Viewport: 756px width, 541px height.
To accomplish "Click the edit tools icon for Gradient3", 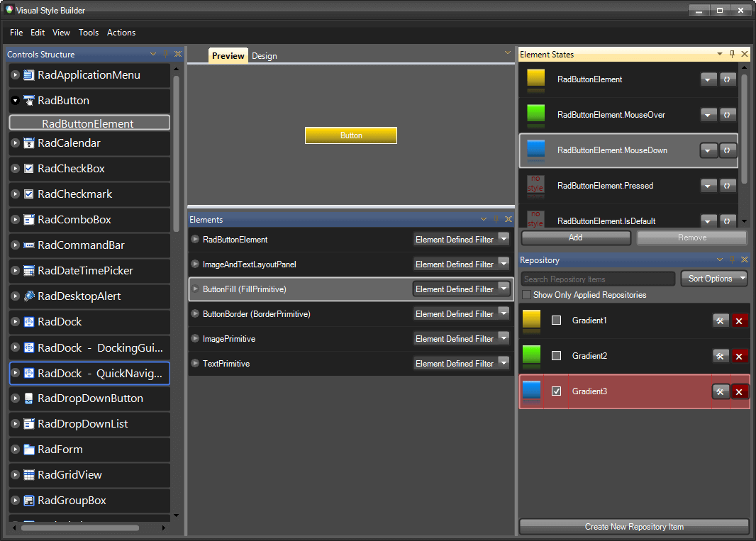I will (x=721, y=391).
